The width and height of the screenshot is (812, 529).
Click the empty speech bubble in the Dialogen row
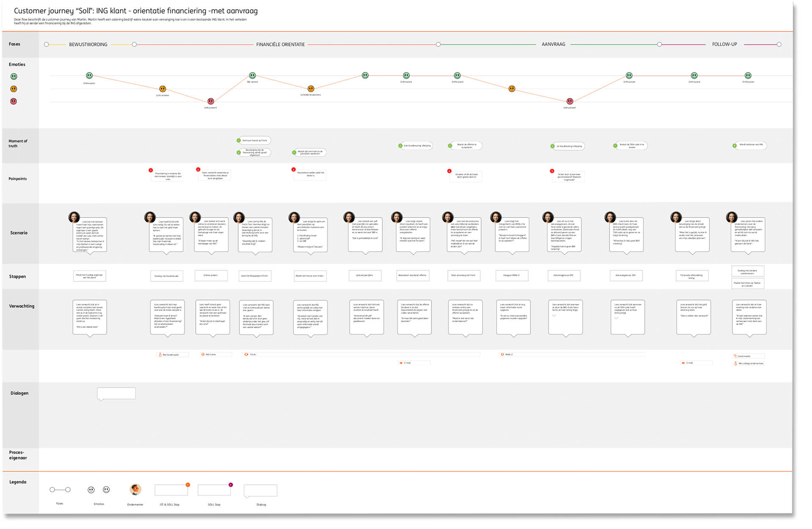tap(116, 393)
